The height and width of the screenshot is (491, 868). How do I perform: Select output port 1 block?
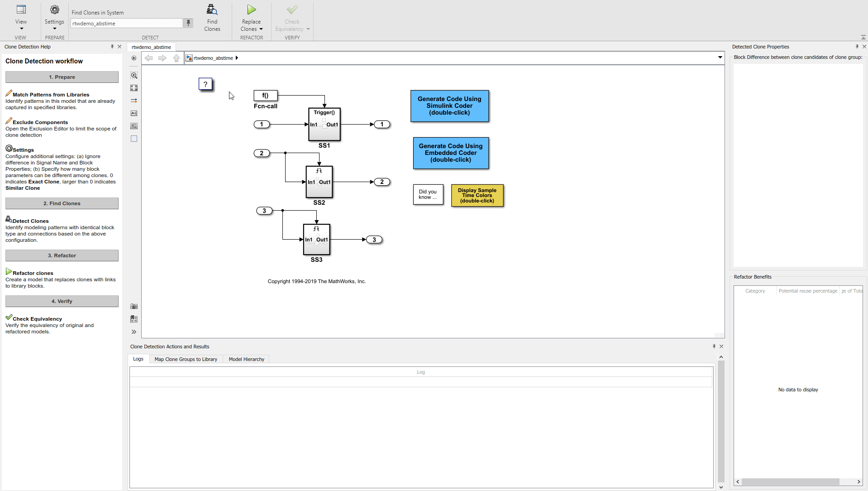pos(382,124)
